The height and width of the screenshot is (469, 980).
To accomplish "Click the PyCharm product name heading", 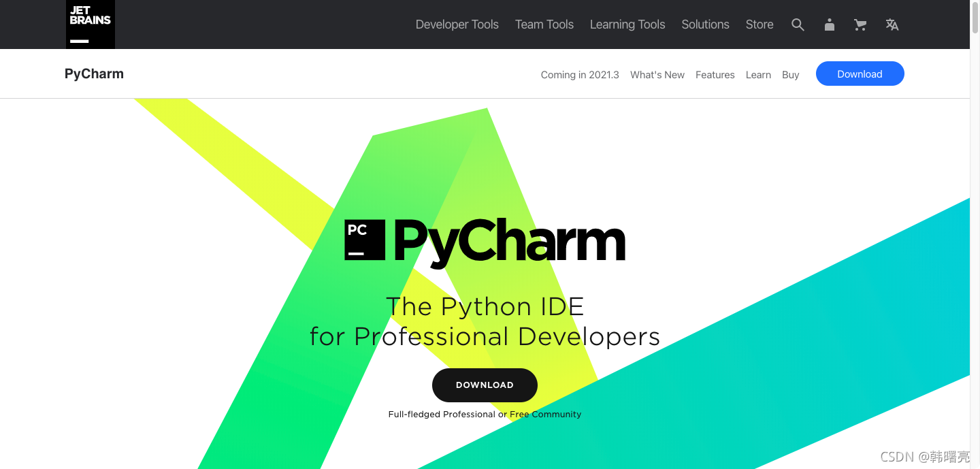I will coord(94,74).
